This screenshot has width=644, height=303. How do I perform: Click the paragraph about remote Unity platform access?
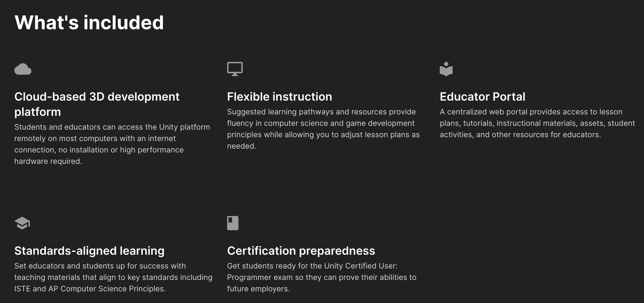tap(112, 144)
